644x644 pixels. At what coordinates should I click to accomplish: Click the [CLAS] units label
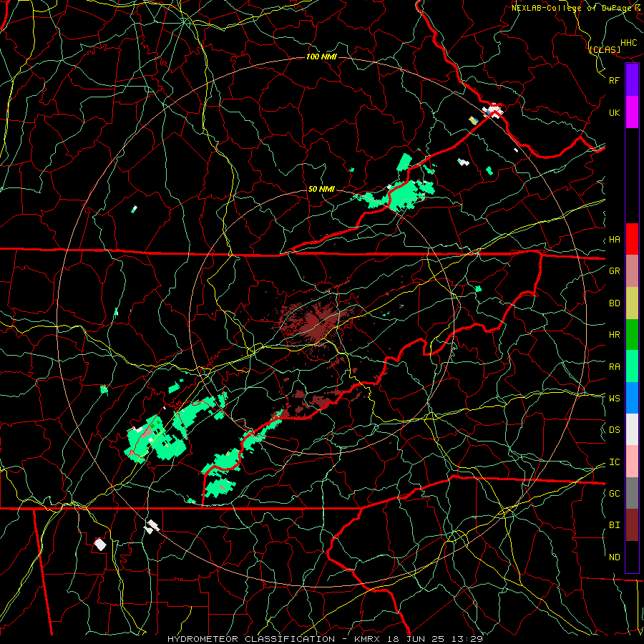pyautogui.click(x=605, y=49)
